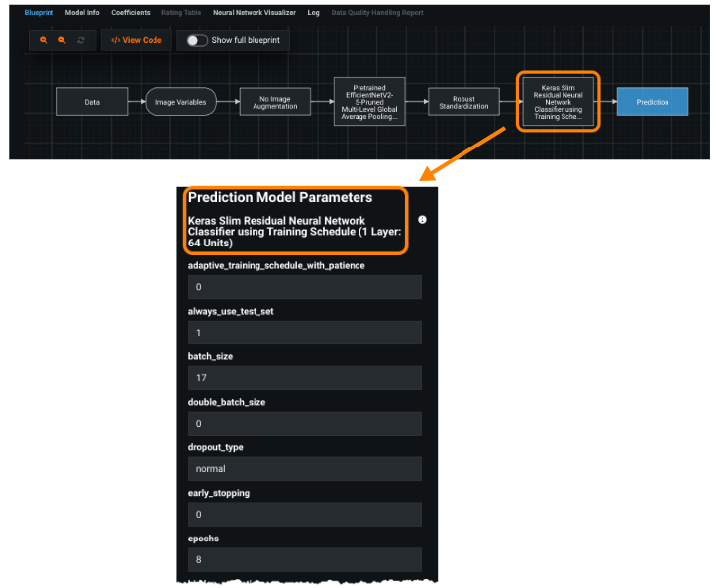The height and width of the screenshot is (588, 718).
Task: Click the batch_size input field
Action: [304, 378]
